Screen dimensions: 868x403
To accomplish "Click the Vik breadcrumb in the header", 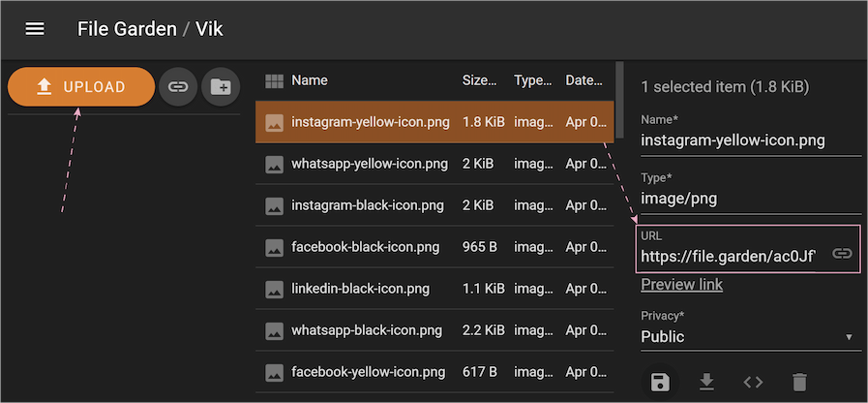I will [209, 29].
